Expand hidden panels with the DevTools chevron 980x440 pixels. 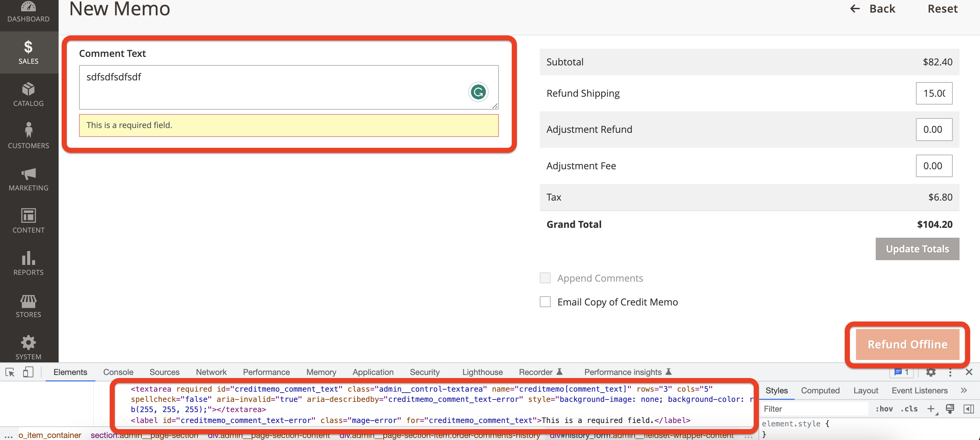coord(964,390)
